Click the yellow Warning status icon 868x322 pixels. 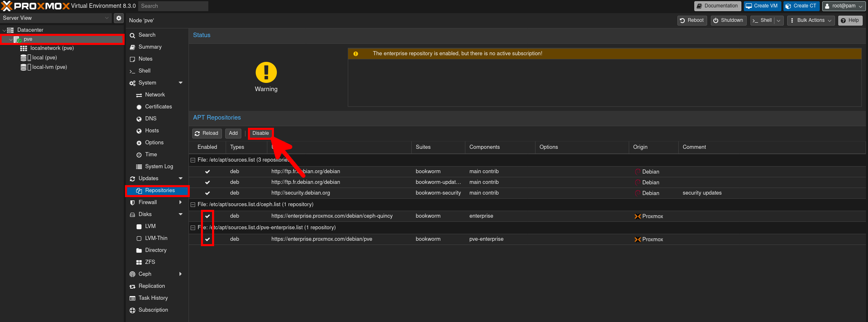(266, 73)
